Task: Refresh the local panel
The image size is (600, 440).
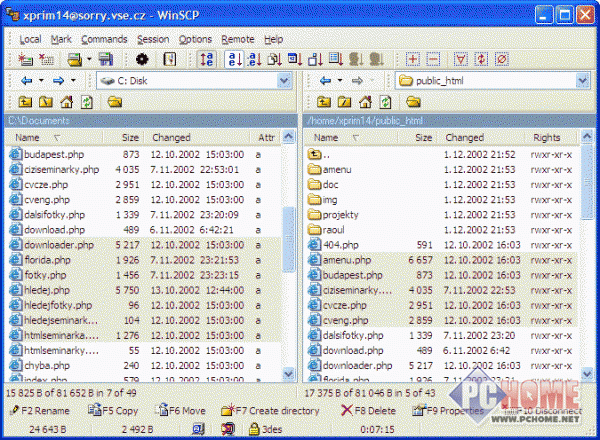Action: point(87,102)
